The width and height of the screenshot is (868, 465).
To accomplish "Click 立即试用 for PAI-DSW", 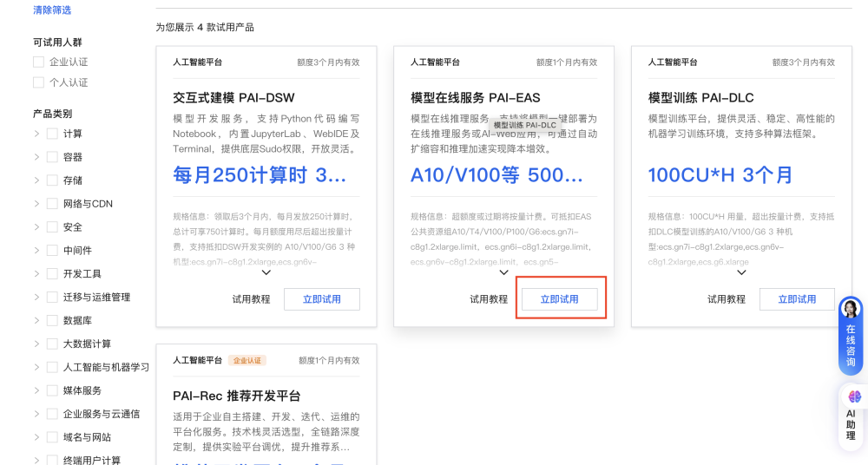I will [x=322, y=299].
